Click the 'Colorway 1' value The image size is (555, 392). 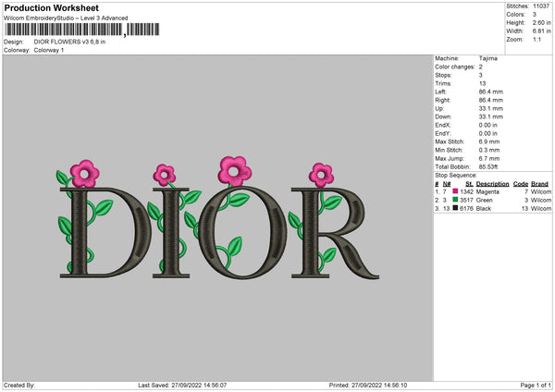point(49,50)
